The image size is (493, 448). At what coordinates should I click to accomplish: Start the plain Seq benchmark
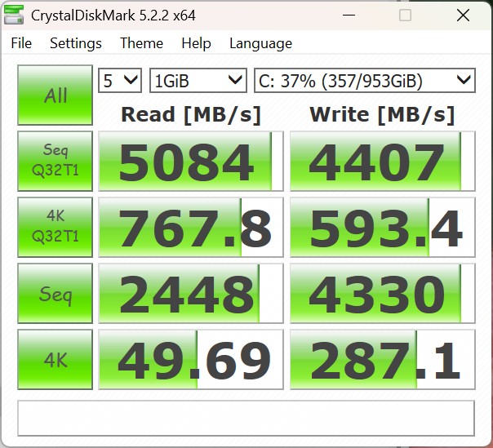tap(55, 293)
